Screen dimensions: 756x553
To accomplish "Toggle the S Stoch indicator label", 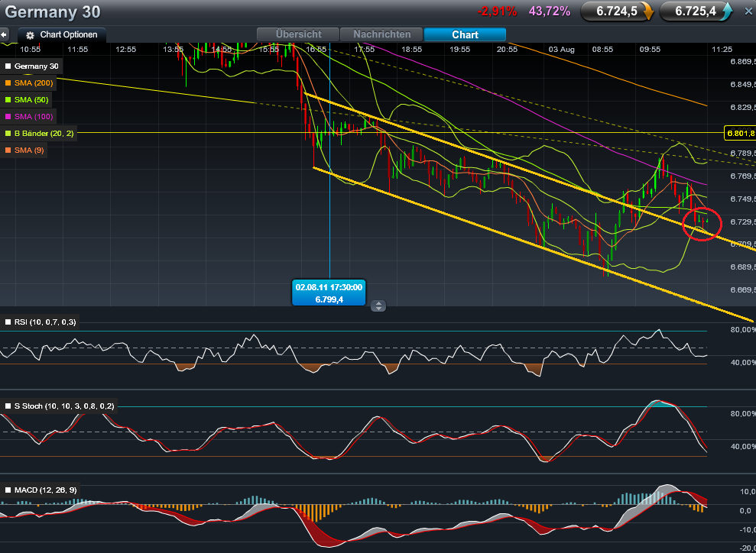I will 60,406.
